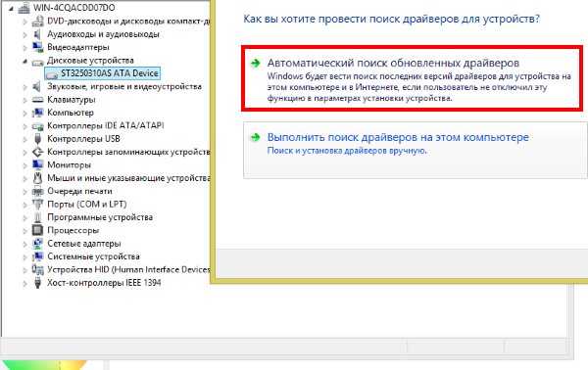Image resolution: width=588 pixels, height=370 pixels.
Task: Click the WIN-4CQACDD07DO computer root icon
Action: tap(24, 7)
